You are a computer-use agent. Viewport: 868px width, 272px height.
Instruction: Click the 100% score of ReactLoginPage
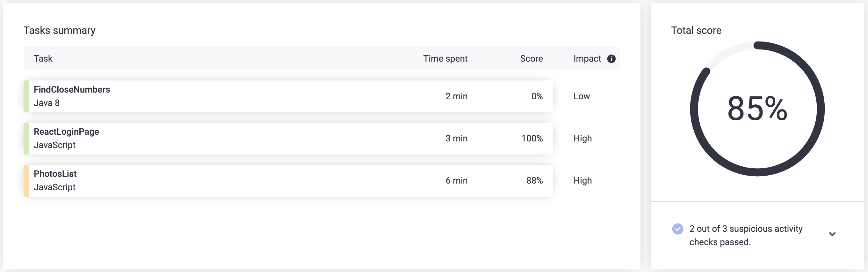pos(532,139)
